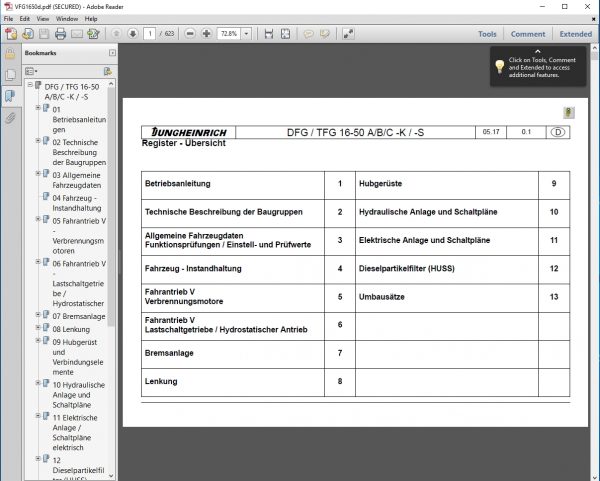Click 'Umbausätze' table entry
Viewport: 600px width, 481px height.
click(382, 297)
